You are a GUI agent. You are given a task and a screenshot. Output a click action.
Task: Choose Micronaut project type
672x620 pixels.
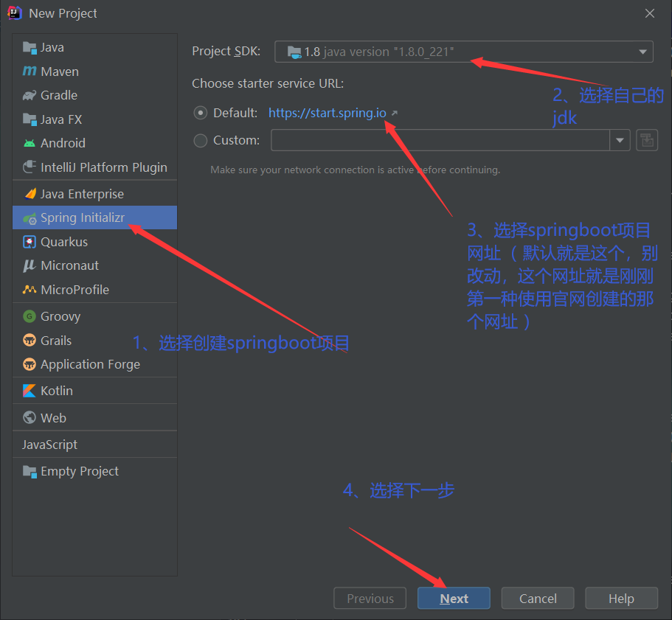pos(94,265)
